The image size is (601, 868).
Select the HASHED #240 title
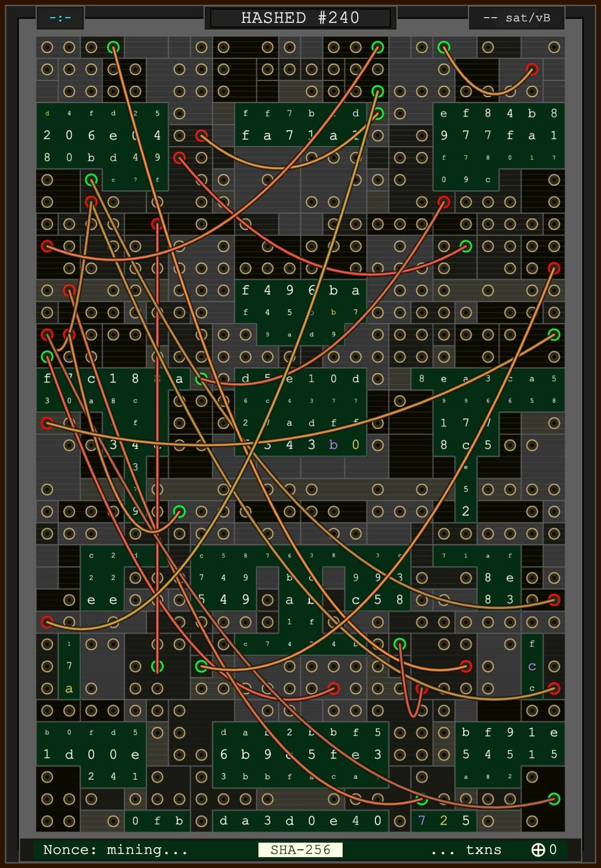(300, 18)
